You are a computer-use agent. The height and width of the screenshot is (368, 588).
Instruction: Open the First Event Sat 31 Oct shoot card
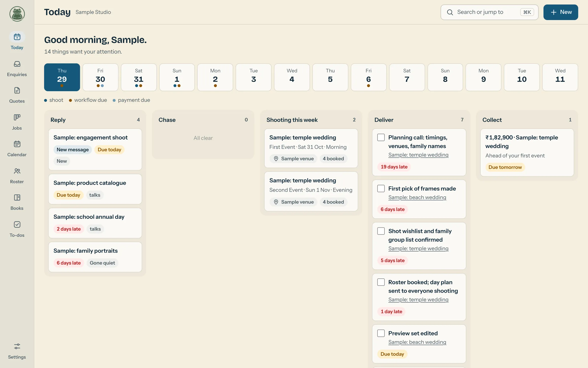click(x=311, y=148)
